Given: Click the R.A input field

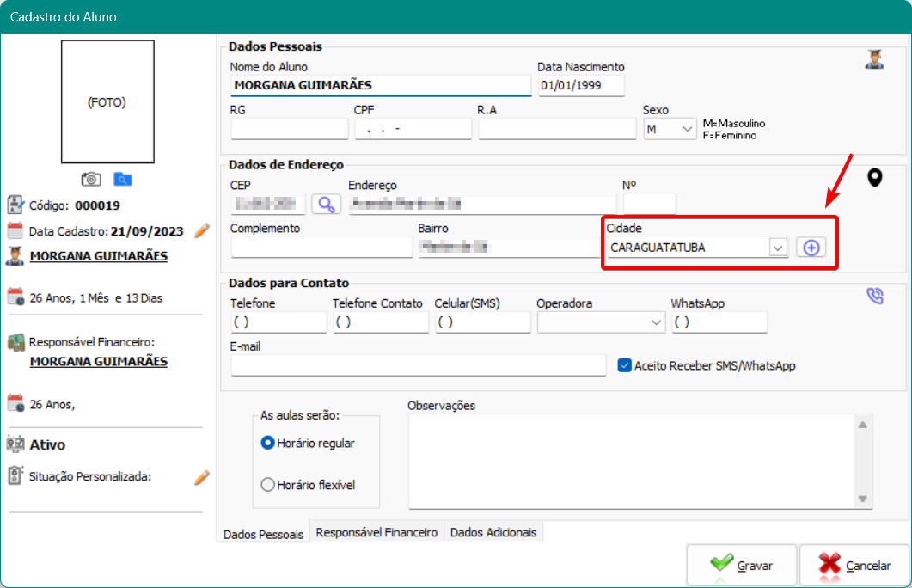Looking at the screenshot, I should tap(557, 129).
